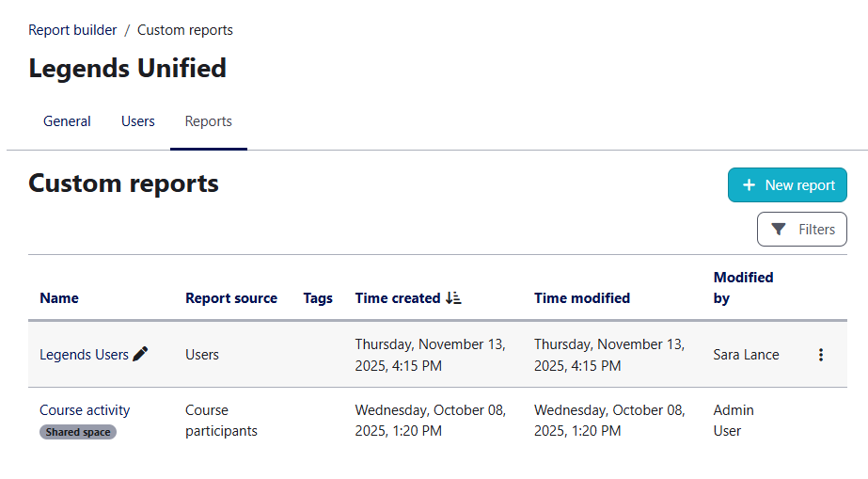Click the Time created sort direction icon

click(453, 298)
